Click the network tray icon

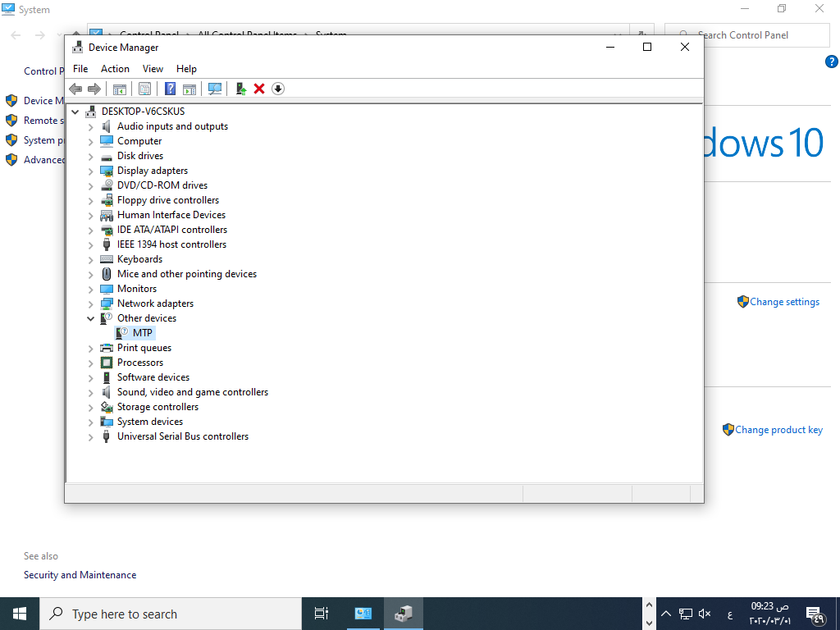coord(685,614)
